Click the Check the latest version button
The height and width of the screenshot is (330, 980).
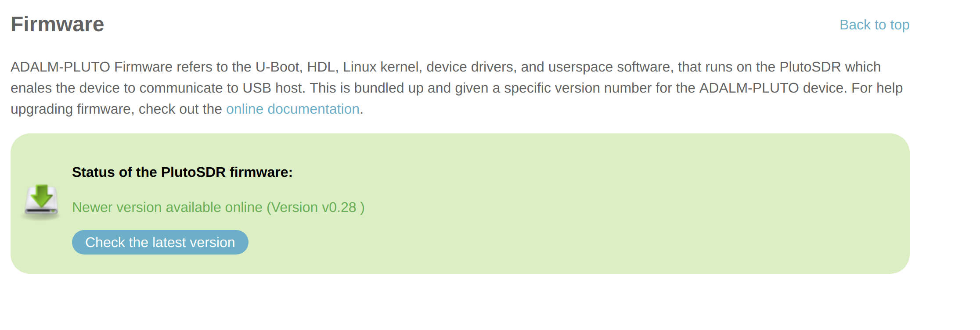[x=160, y=242]
